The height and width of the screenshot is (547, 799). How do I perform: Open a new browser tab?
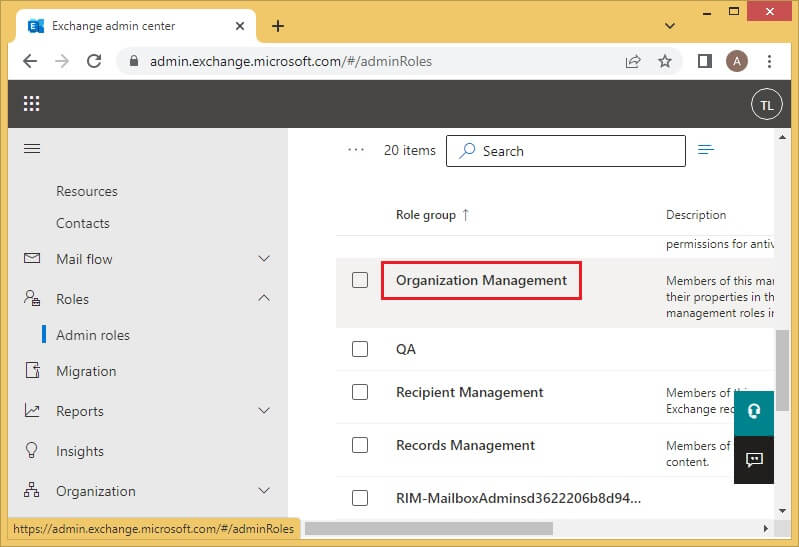[278, 26]
